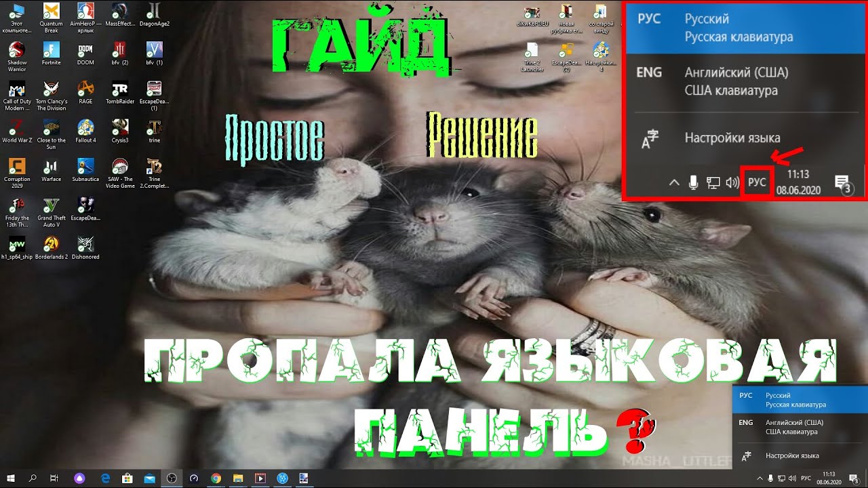Click the Call of Duty Modern shortcut
The height and width of the screenshot is (488, 868).
click(x=17, y=96)
